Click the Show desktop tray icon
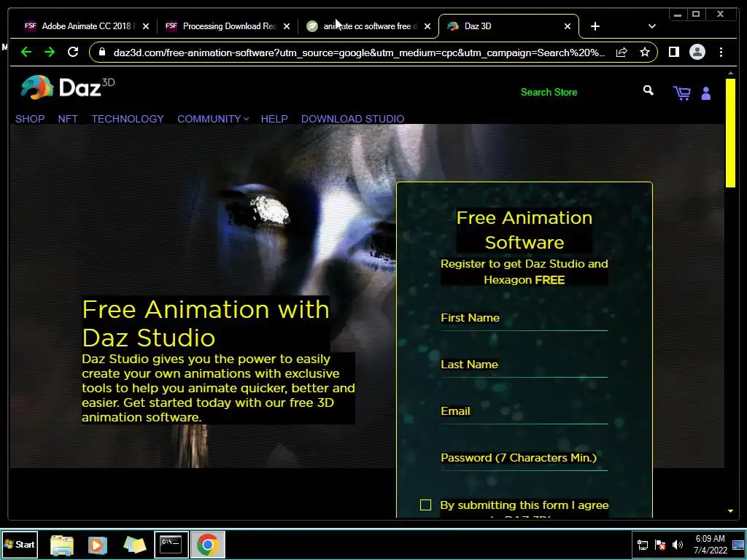 (739, 545)
